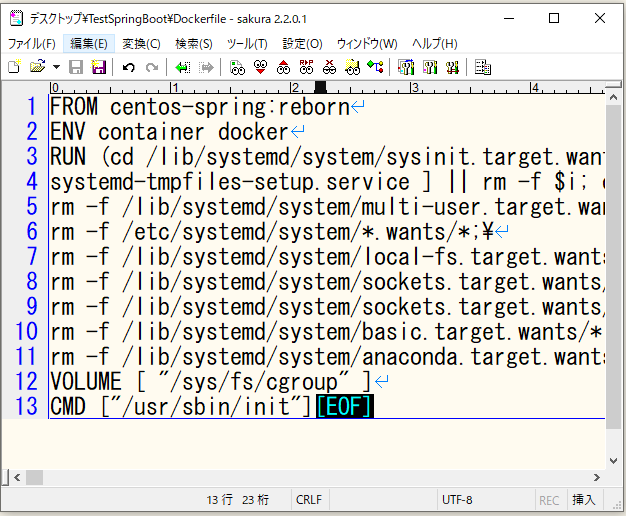The width and height of the screenshot is (626, 516).
Task: Click the line with 'basic.target'
Action: click(326, 332)
